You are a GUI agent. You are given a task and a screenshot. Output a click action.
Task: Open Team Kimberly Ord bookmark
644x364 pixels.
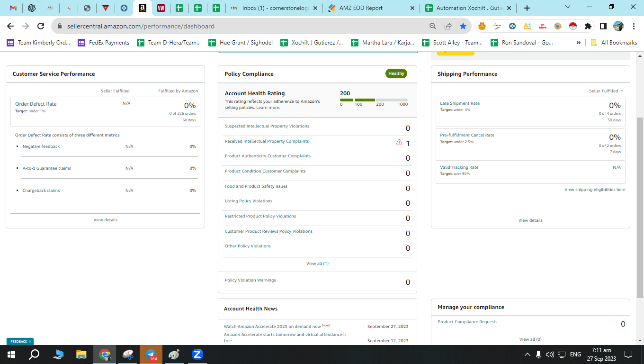[38, 43]
